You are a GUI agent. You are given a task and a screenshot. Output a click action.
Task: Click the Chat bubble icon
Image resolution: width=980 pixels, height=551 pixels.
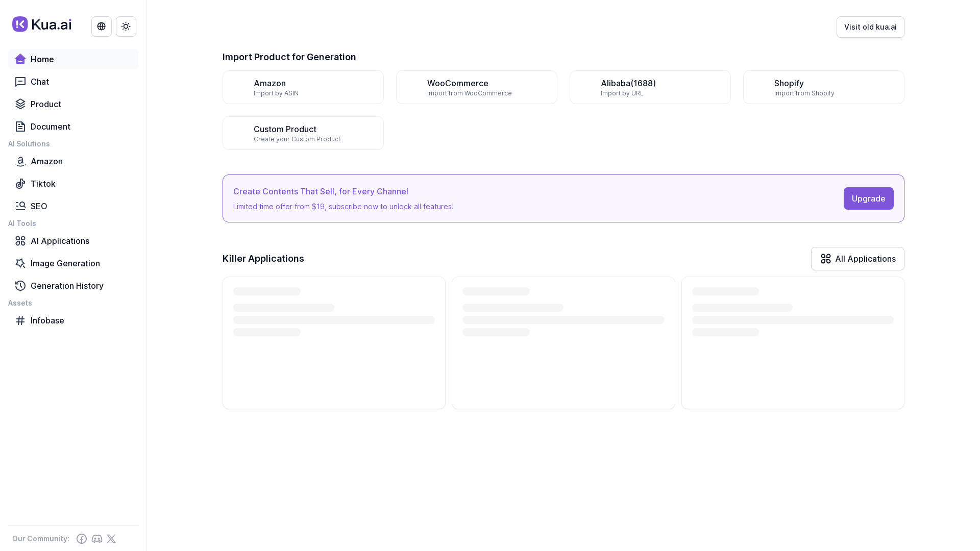click(x=20, y=82)
